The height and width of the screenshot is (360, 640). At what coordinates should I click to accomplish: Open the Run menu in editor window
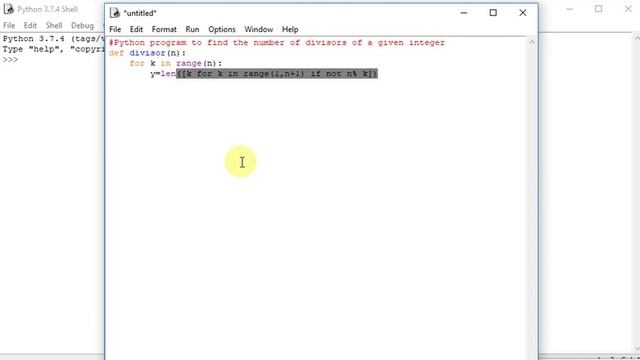(x=192, y=29)
